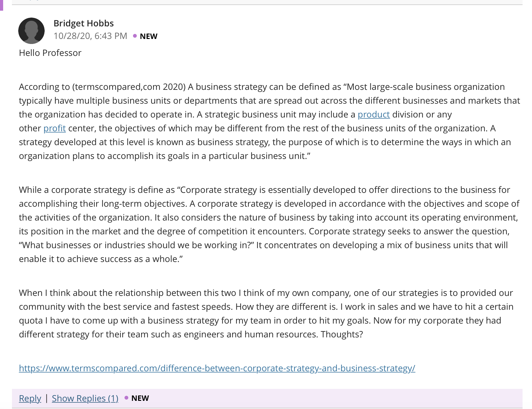Image resolution: width=532 pixels, height=409 pixels.
Task: Click Bridget Hobbs' profile avatar
Action: tap(31, 31)
